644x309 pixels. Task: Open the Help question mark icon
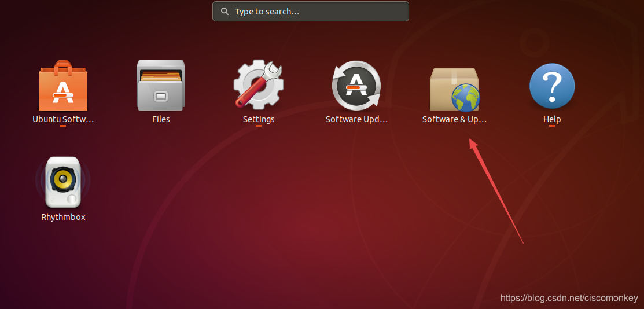(x=552, y=86)
